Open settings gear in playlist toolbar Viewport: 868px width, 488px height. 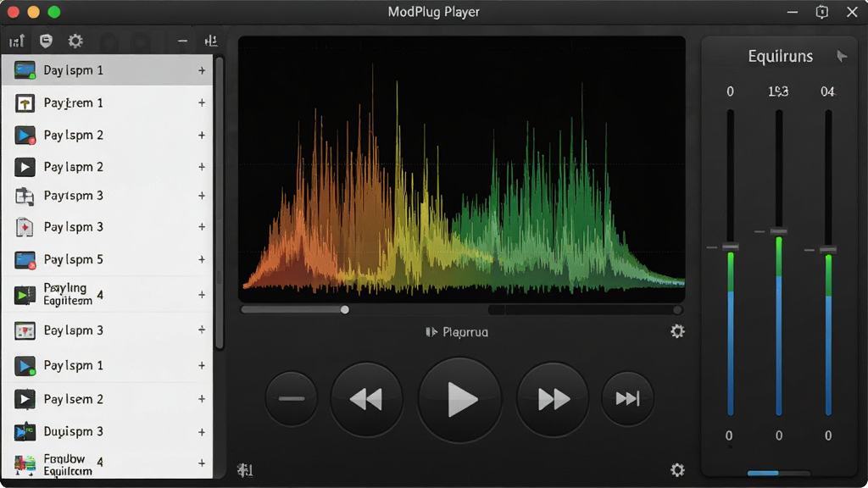pos(75,41)
